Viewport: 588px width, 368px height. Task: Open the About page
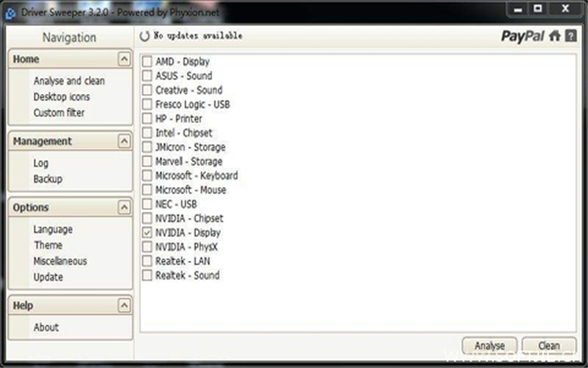tap(46, 328)
